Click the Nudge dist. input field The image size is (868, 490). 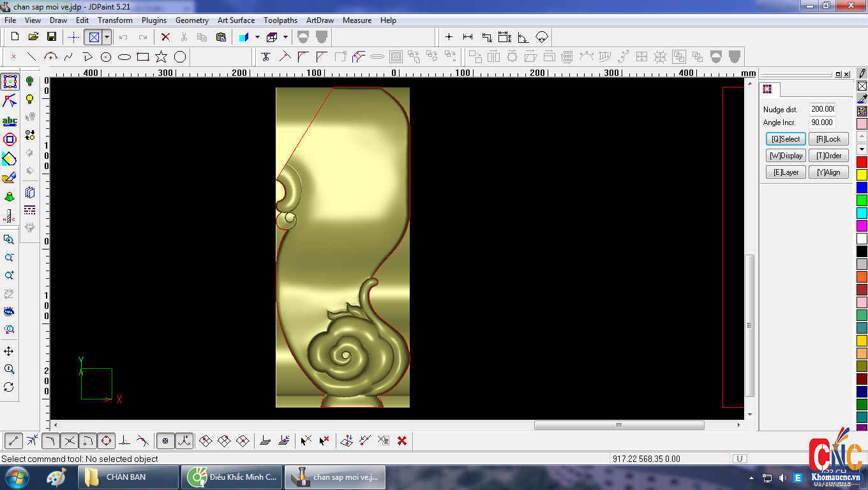coord(823,109)
